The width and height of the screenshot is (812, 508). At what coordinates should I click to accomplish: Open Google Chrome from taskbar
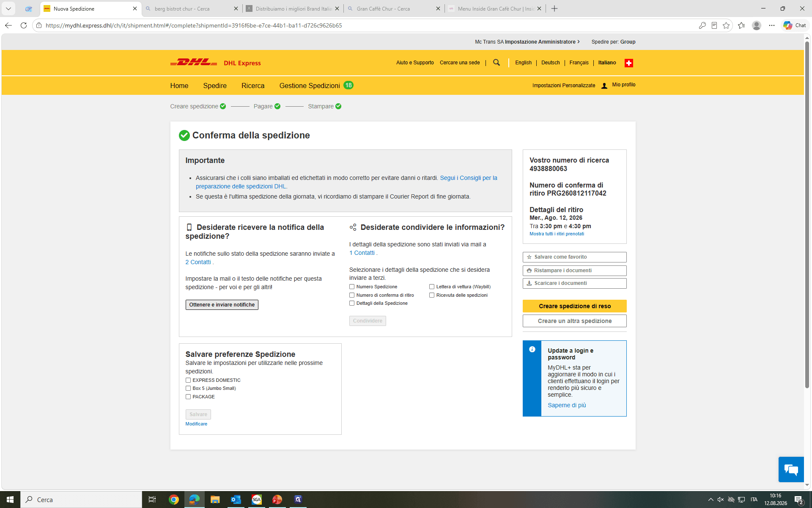click(173, 500)
